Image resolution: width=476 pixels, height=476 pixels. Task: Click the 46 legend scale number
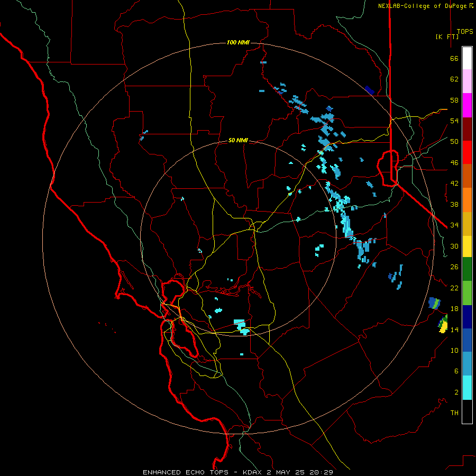454,163
